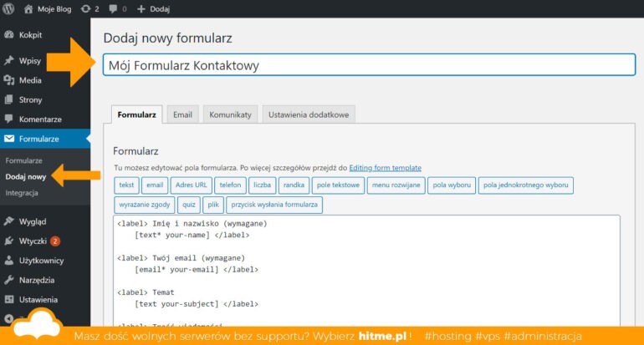Click inside the form template textarea
This screenshot has width=644, height=345.
[x=366, y=271]
